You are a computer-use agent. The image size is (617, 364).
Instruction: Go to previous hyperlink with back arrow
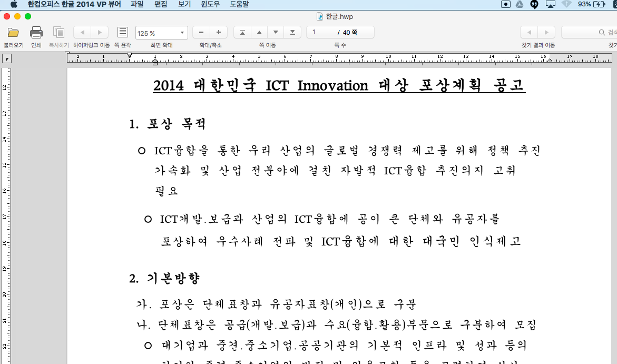point(82,32)
